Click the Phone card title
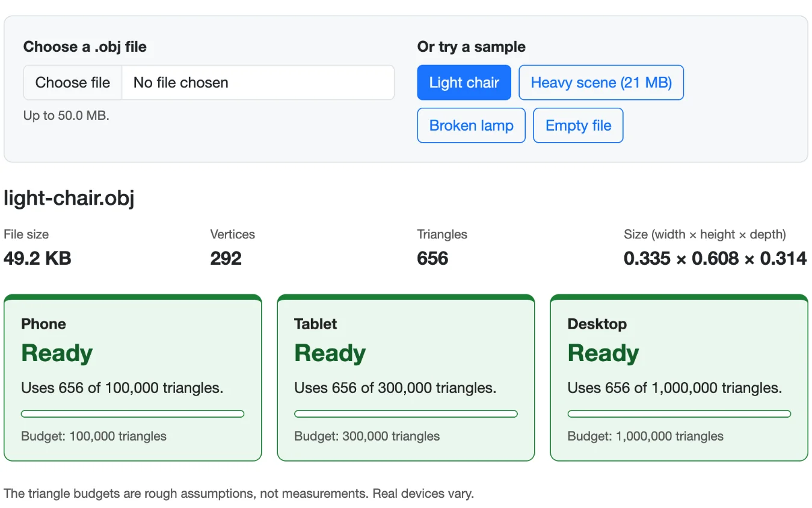Screen dimensions: 812x508 [x=43, y=324]
